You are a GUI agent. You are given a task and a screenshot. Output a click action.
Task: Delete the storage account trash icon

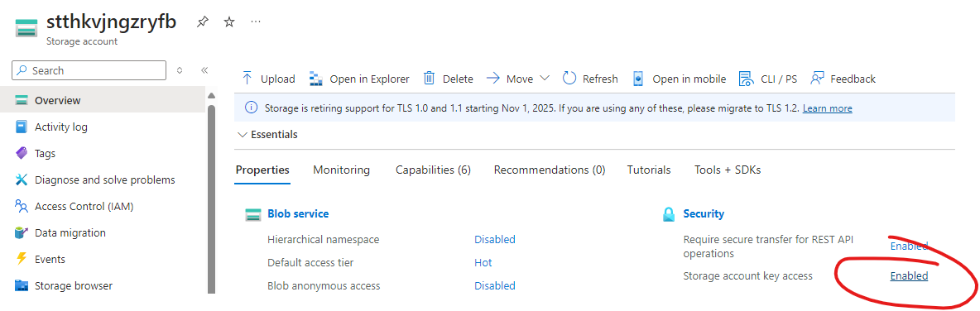(x=429, y=79)
